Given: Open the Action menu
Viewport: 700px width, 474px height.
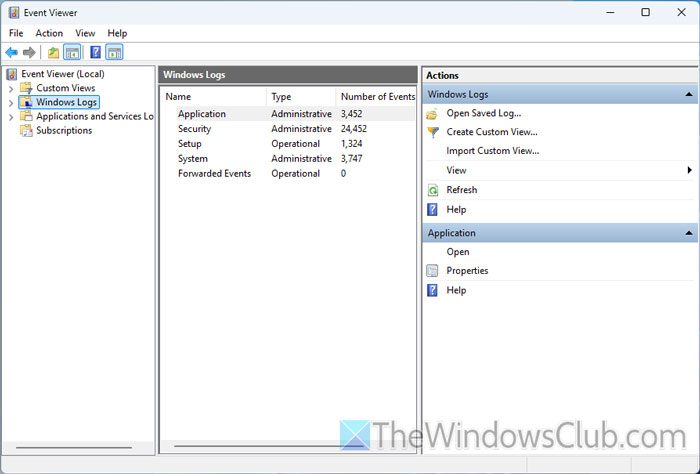Looking at the screenshot, I should [49, 33].
